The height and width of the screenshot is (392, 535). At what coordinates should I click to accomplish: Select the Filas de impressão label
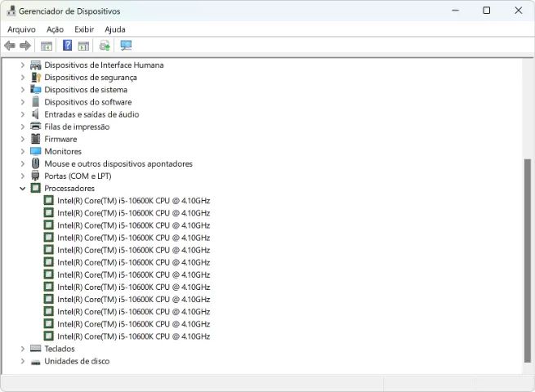pyautogui.click(x=77, y=127)
